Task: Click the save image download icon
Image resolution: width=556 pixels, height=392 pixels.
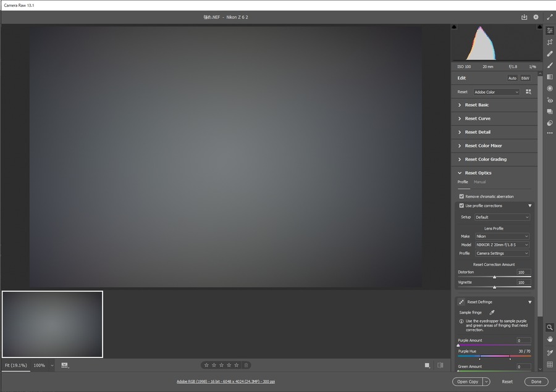Action: (x=524, y=17)
